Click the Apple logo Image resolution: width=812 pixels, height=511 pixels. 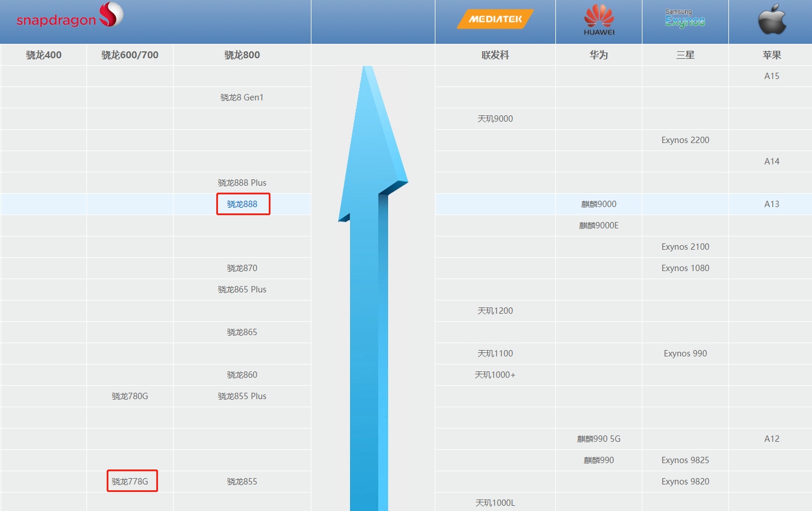click(x=772, y=19)
